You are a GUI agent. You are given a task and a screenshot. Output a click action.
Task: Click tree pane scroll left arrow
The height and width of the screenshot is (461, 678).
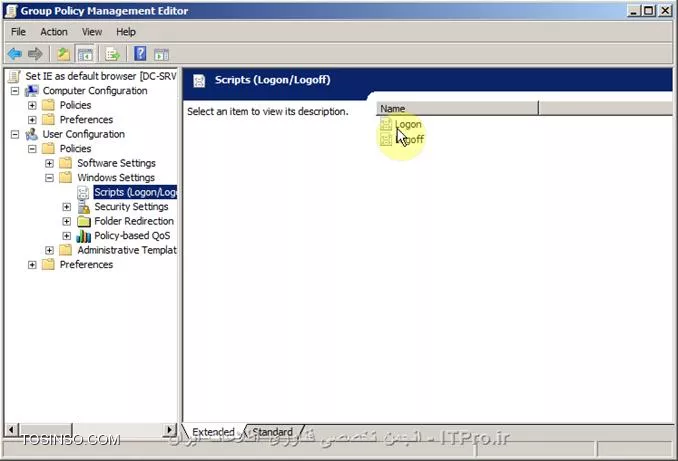tap(11, 429)
